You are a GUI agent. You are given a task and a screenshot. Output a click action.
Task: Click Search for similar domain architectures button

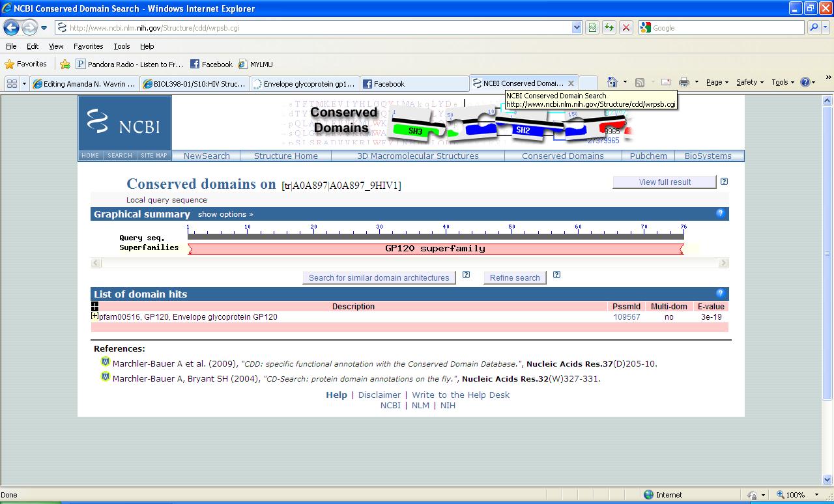click(379, 277)
